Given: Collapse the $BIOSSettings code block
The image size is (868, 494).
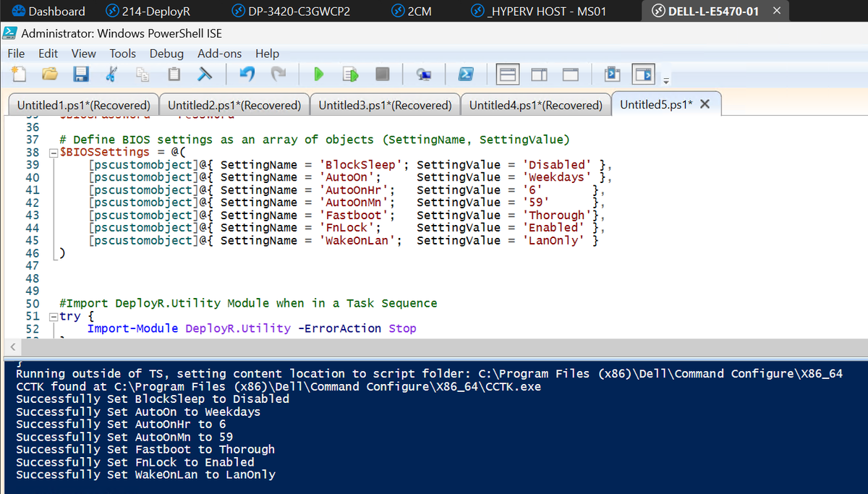Looking at the screenshot, I should [53, 153].
